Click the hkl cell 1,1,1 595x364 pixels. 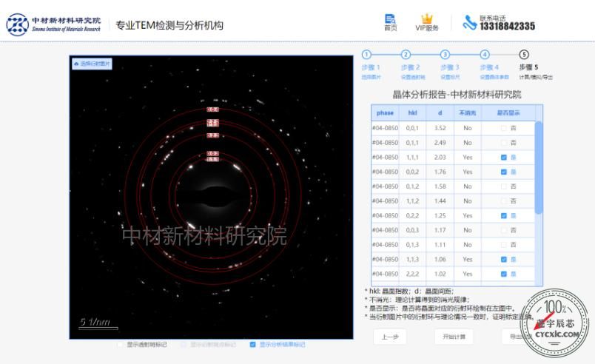click(412, 158)
